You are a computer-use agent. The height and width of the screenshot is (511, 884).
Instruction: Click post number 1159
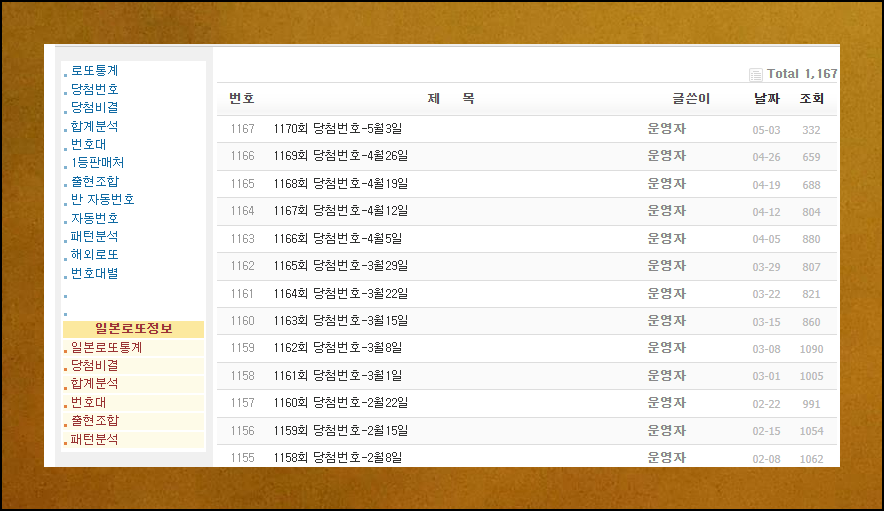click(242, 348)
